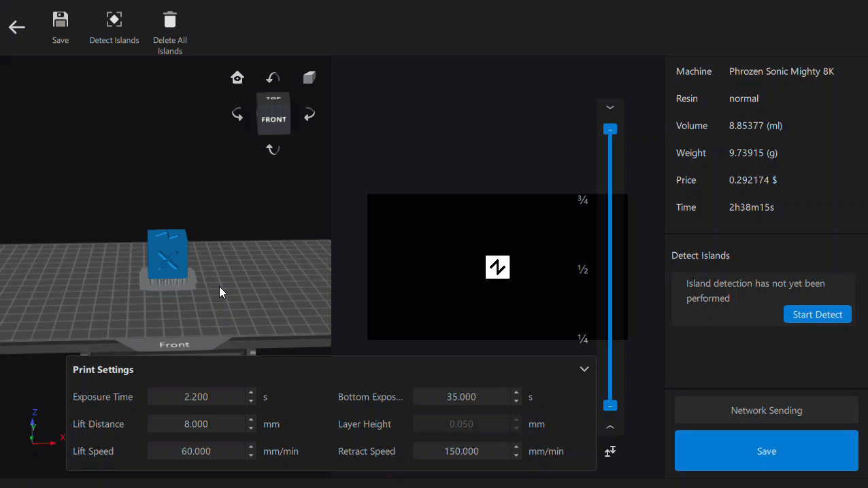
Task: Click Delete All Islands trash icon
Action: pyautogui.click(x=170, y=20)
